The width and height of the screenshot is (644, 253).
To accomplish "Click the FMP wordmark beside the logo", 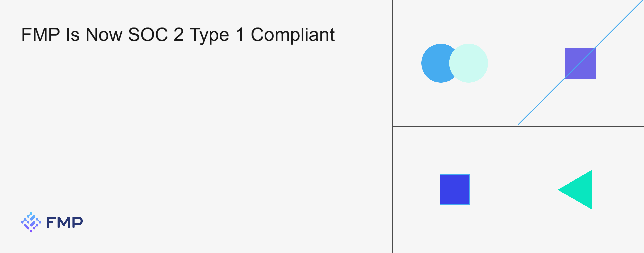I will (64, 222).
